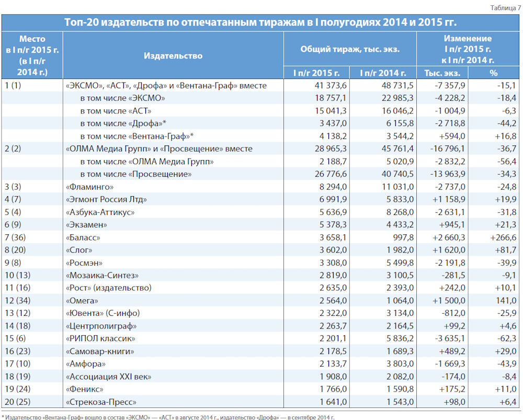Click publisher '«Ассоциация XXI век»'
This screenshot has width=523, height=420.
pos(108,377)
